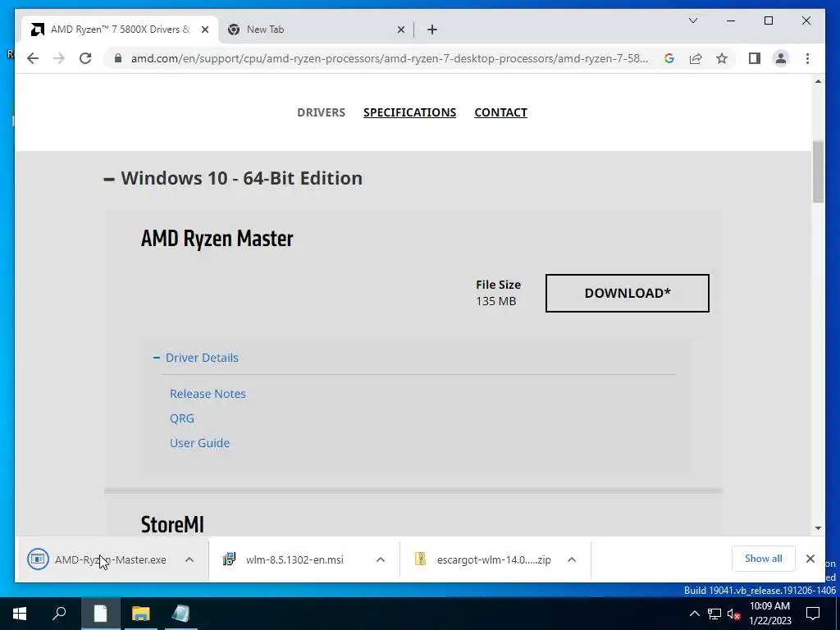Go to the CONTACT section
The image size is (840, 630).
(501, 112)
